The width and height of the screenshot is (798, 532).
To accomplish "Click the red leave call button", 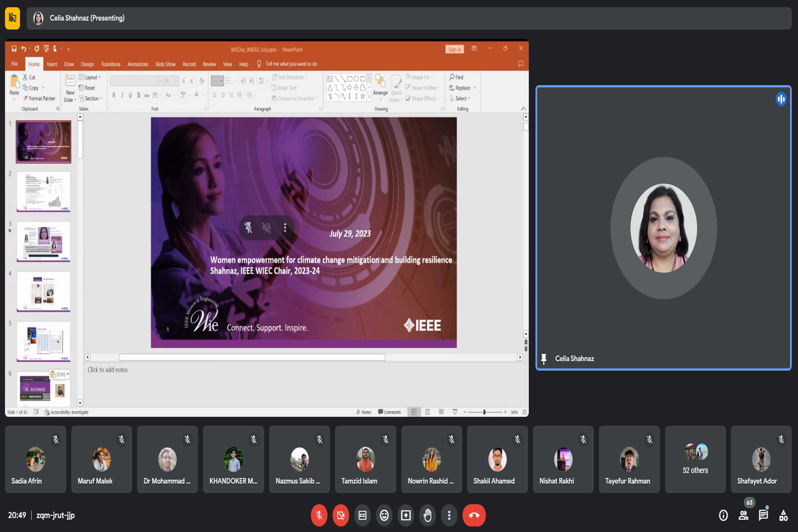I will [x=474, y=516].
